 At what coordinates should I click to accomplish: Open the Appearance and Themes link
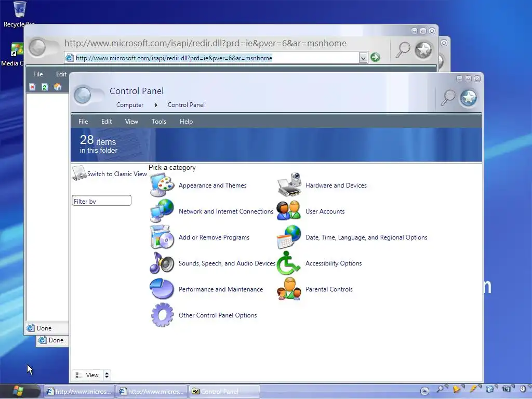[x=212, y=185]
